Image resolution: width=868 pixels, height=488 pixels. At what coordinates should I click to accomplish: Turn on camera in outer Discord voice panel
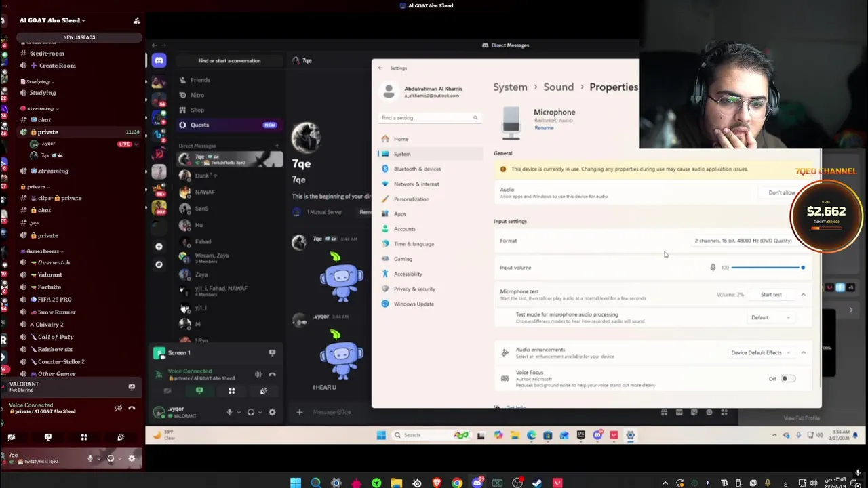click(x=12, y=437)
